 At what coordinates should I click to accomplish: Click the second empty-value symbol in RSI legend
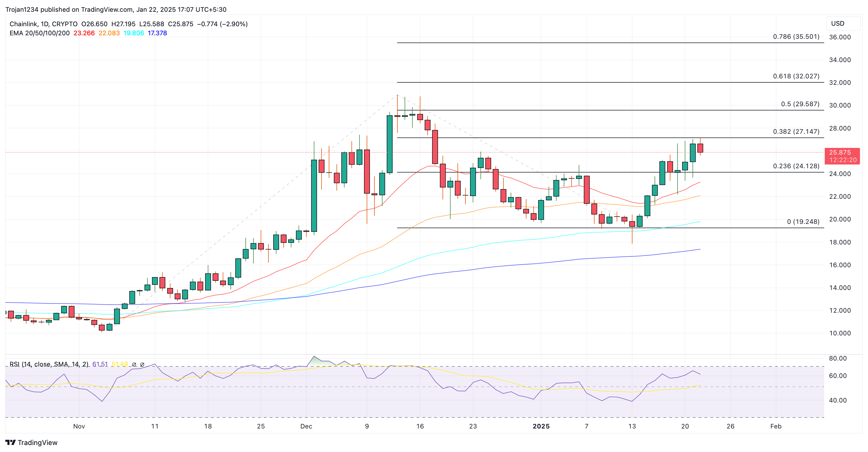[x=142, y=364]
